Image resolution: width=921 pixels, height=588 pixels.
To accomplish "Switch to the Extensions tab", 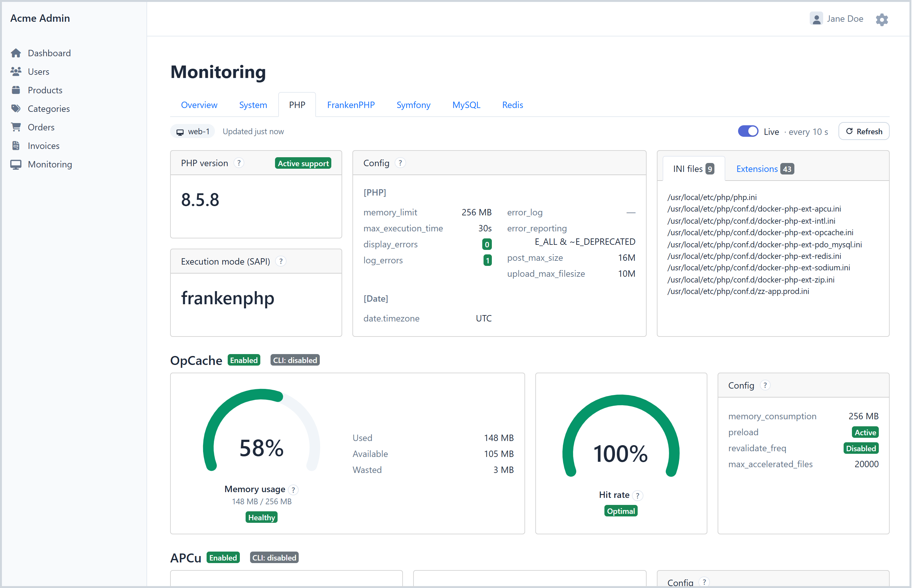I will point(765,169).
